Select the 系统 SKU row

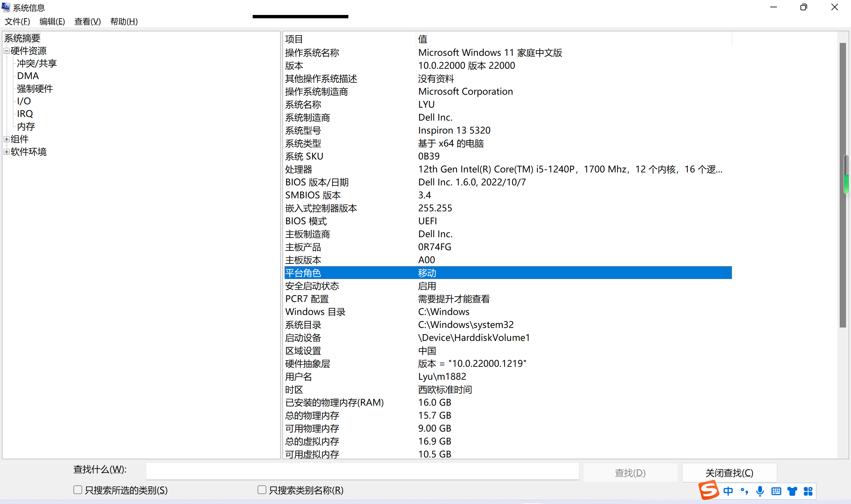(508, 156)
